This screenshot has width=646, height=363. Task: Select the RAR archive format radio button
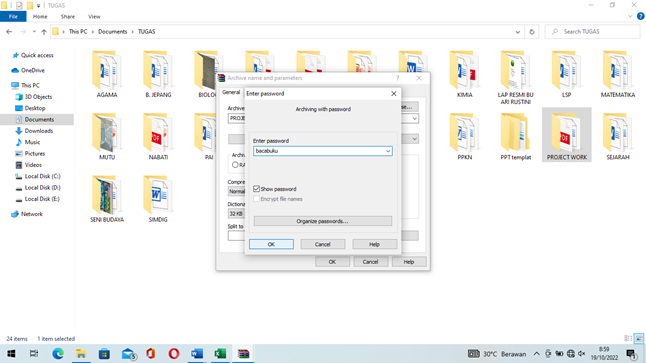(x=235, y=165)
